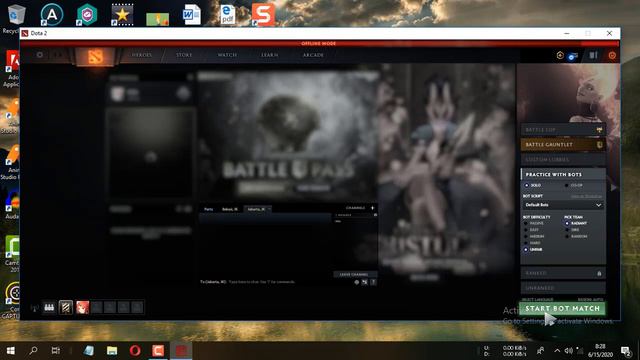This screenshot has height=360, width=640.
Task: Open the Recycle Bin desktop icon
Action: (16, 18)
